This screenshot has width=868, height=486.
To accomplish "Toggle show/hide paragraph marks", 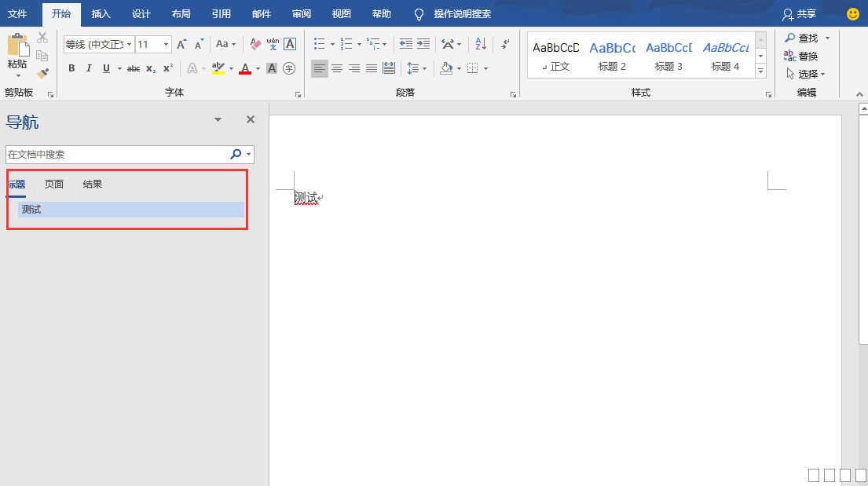I will [505, 44].
